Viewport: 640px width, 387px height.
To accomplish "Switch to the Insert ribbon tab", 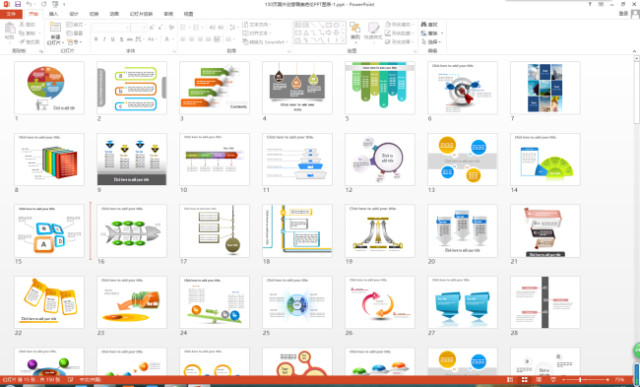I will 53,14.
